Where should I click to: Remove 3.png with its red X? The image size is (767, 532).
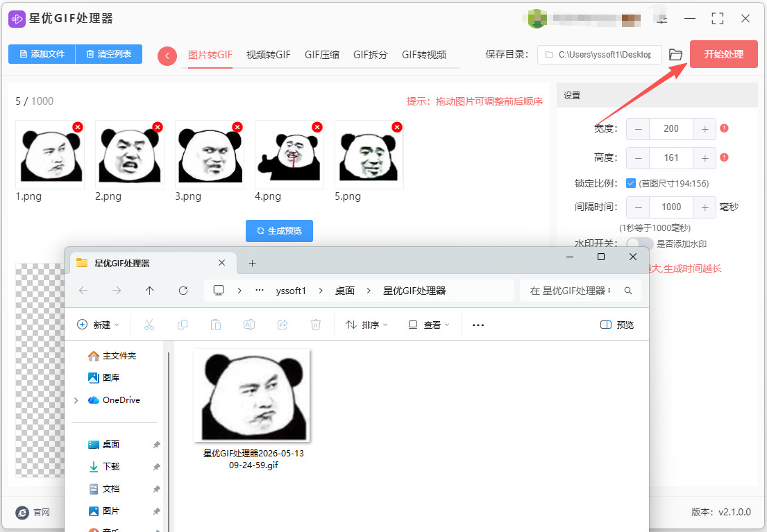pos(237,127)
